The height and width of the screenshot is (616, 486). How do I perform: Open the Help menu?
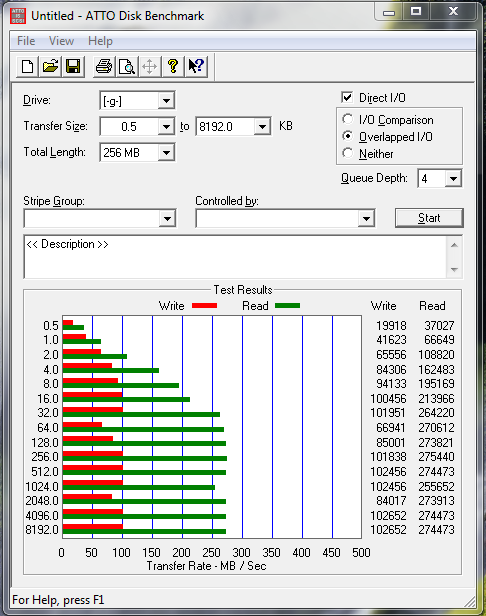pos(100,41)
